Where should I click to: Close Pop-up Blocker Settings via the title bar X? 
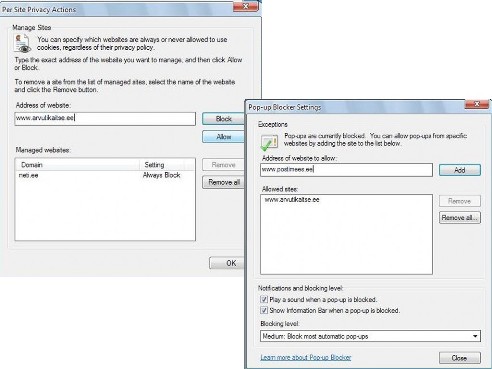(477, 104)
